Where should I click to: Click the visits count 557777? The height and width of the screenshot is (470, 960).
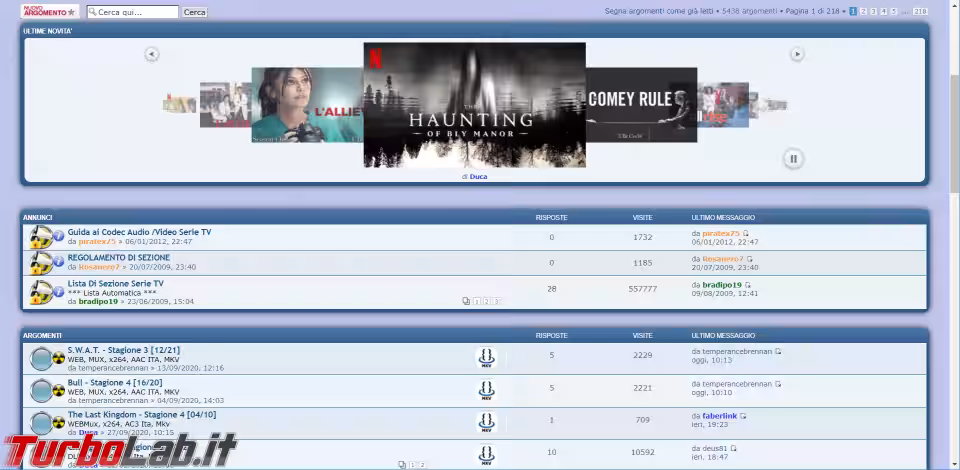pyautogui.click(x=643, y=289)
